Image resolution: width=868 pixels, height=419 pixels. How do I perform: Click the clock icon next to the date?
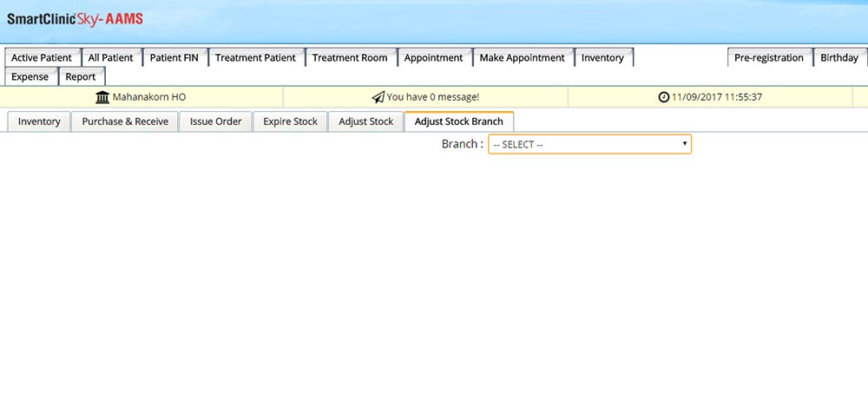point(664,97)
